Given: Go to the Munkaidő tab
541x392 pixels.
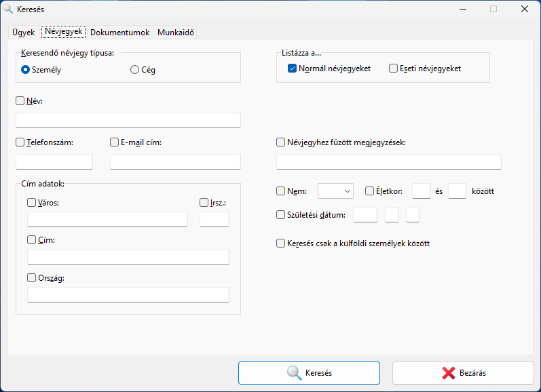Looking at the screenshot, I should coord(176,32).
